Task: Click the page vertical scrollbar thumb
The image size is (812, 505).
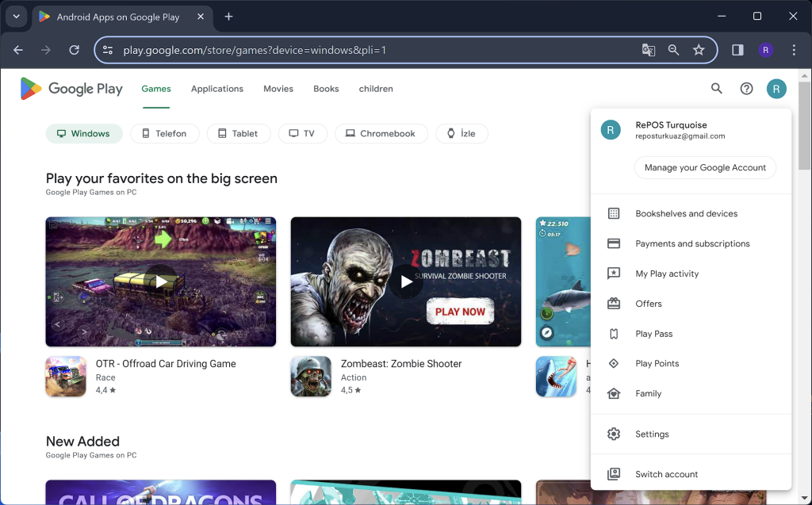Action: click(x=804, y=124)
